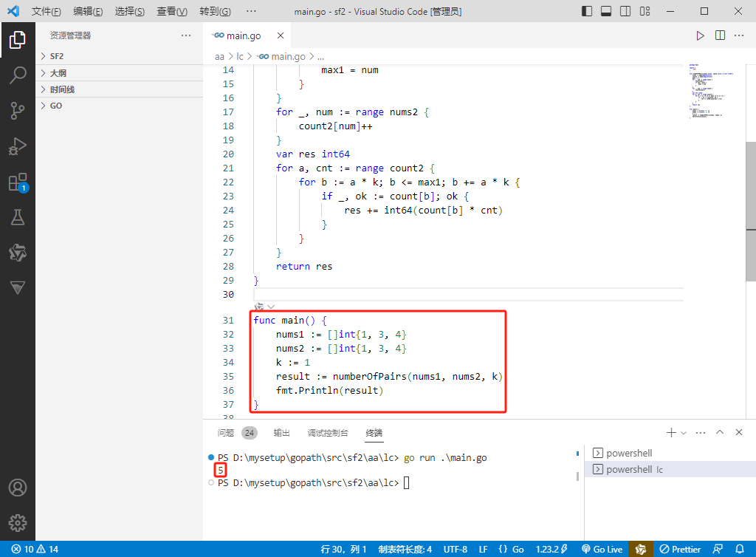This screenshot has width=756, height=557.
Task: Open the Search view
Action: 18,75
